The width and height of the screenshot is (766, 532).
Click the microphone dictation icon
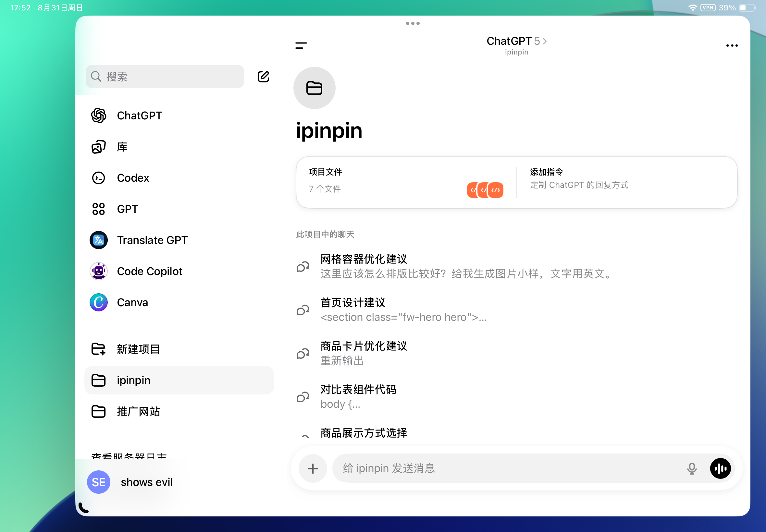coord(692,469)
